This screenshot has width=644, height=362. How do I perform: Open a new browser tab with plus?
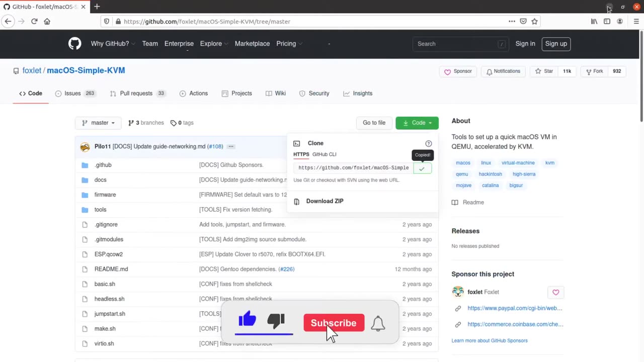(97, 7)
